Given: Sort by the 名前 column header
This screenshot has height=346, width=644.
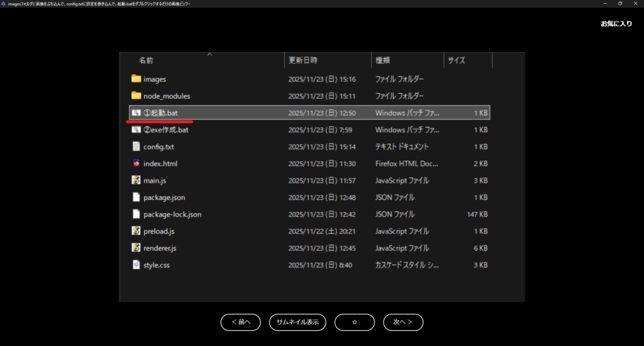Looking at the screenshot, I should coord(146,60).
